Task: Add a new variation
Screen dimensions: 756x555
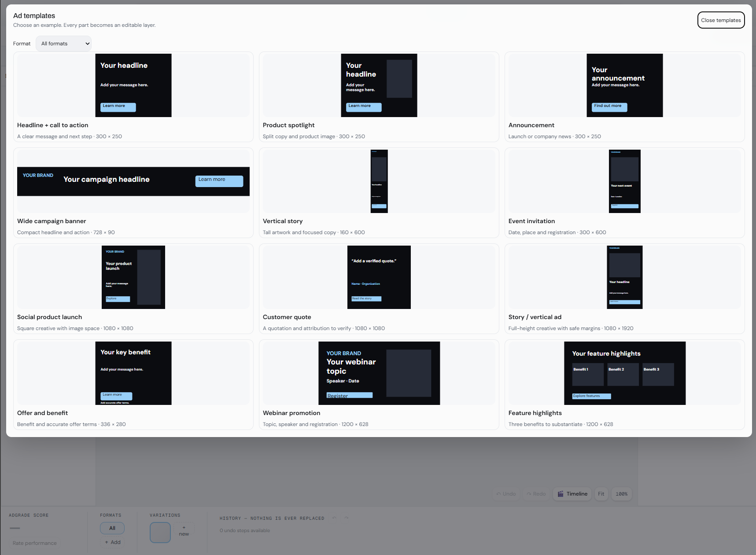Action: coord(184,531)
